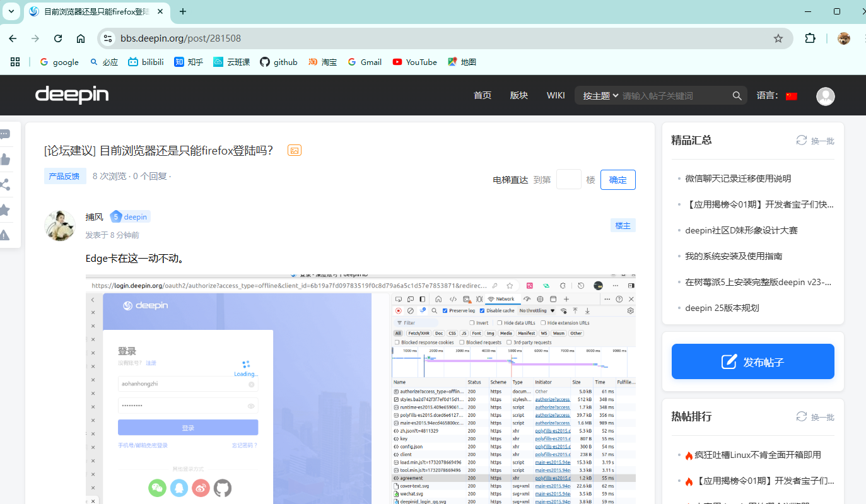Click the address bar URL

click(180, 38)
